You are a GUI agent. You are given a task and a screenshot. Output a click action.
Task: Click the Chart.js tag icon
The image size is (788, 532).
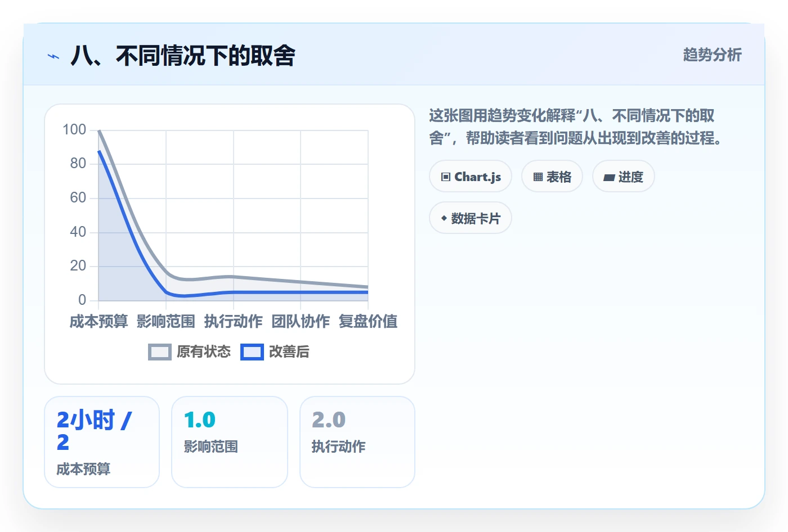coord(446,177)
